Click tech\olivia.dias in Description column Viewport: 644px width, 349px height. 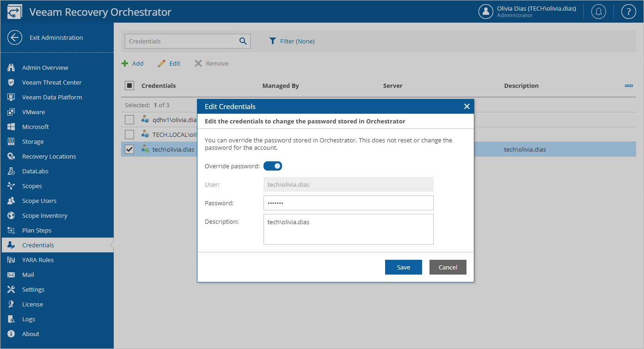525,149
